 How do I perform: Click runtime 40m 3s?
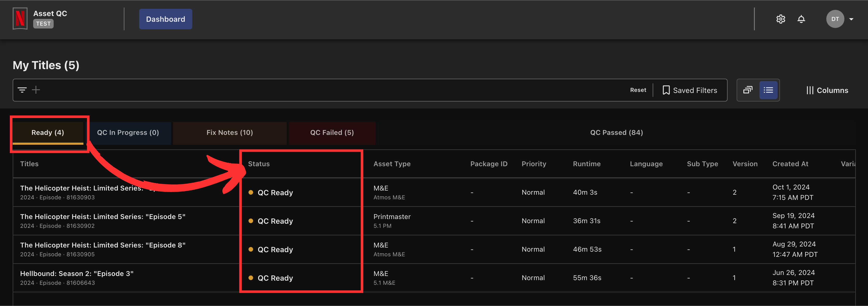click(x=585, y=192)
